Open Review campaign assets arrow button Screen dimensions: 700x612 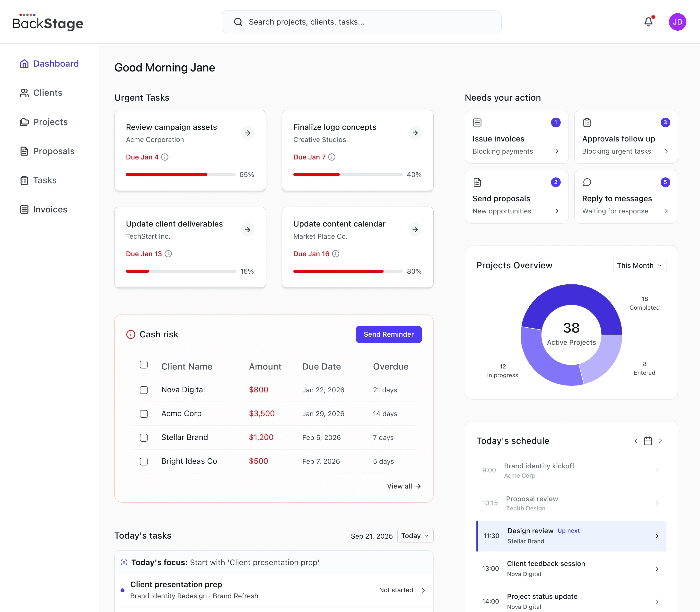pos(248,133)
